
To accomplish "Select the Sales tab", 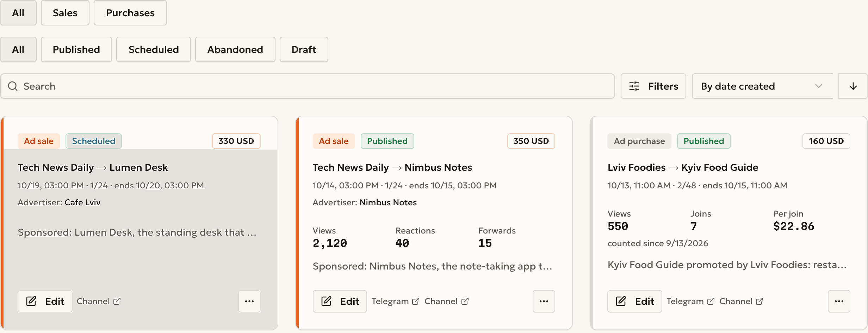I will click(x=65, y=13).
